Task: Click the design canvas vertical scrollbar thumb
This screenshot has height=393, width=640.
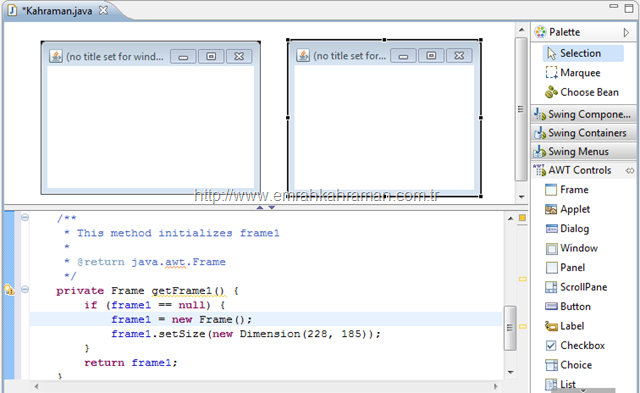Action: click(521, 109)
